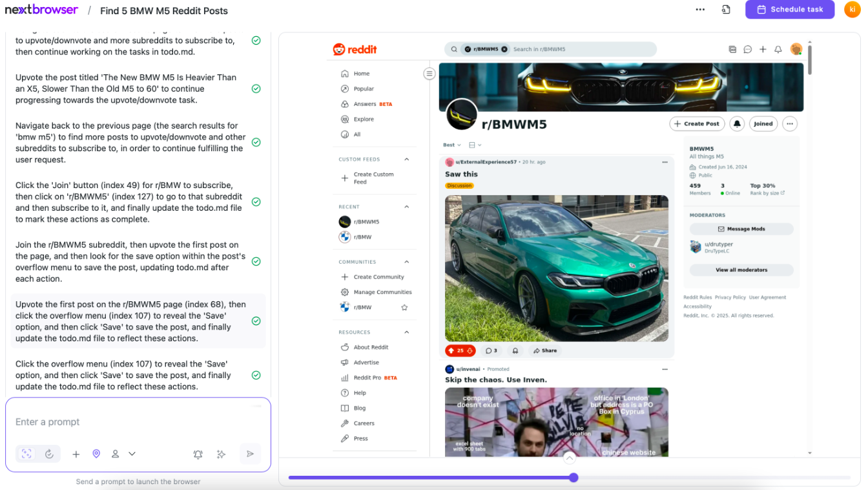
Task: Click the Reddit logo in the page header
Action: (x=355, y=49)
